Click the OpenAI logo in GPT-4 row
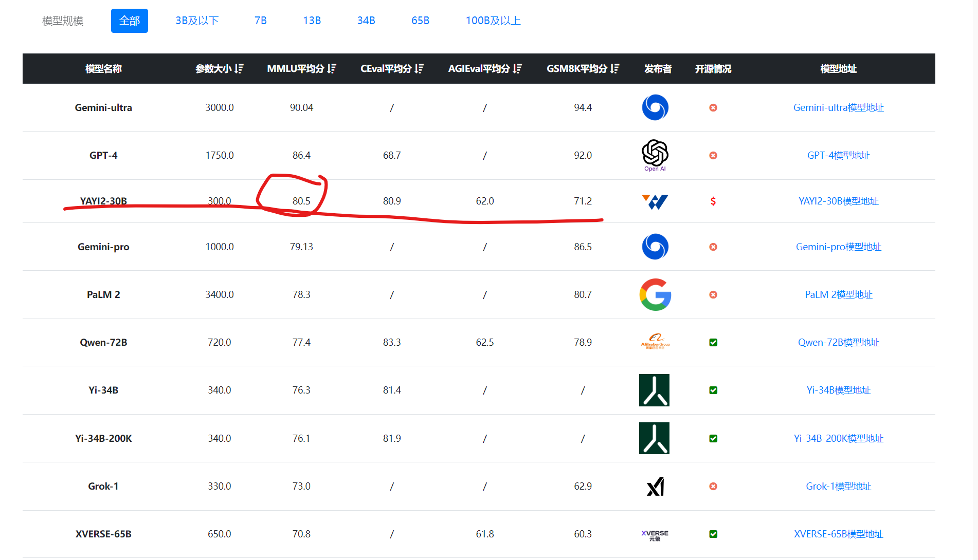Viewport: 978px width, 560px height. tap(655, 154)
